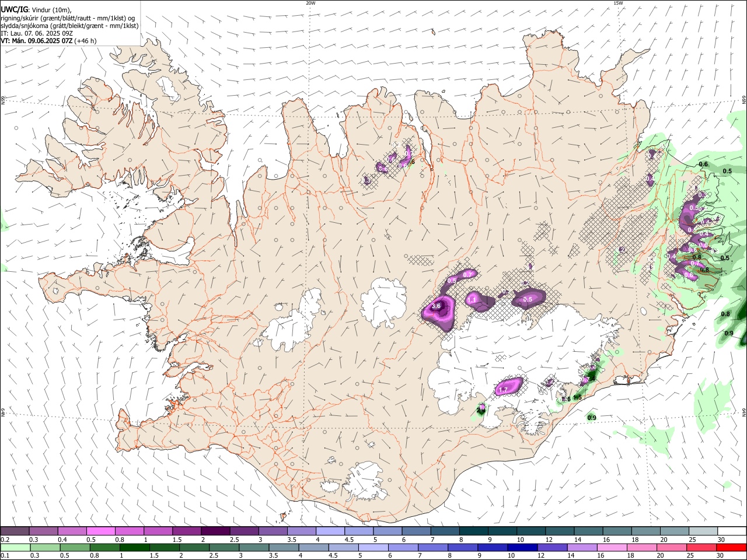This screenshot has height=560, width=747.
Task: Click the "3.6" snowfall value on the map
Action: 435,306
